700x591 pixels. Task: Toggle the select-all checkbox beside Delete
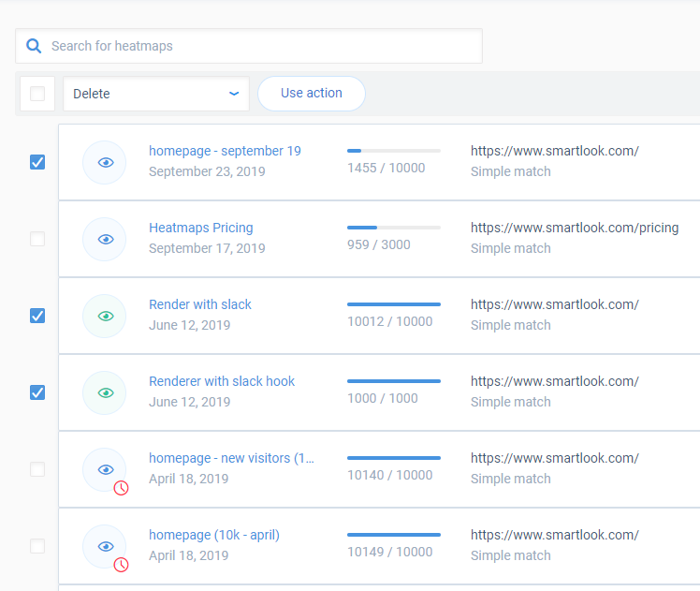click(x=37, y=94)
